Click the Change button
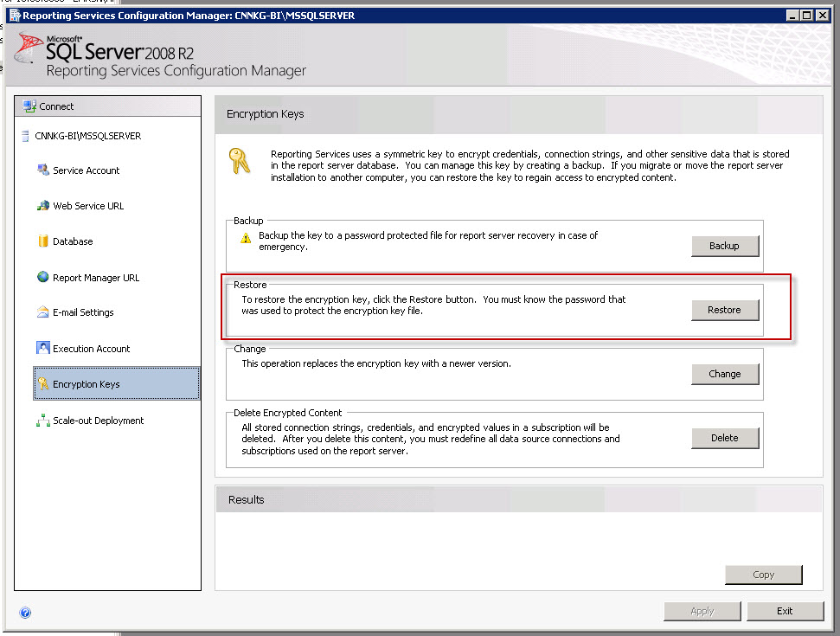This screenshot has width=840, height=636. [725, 374]
